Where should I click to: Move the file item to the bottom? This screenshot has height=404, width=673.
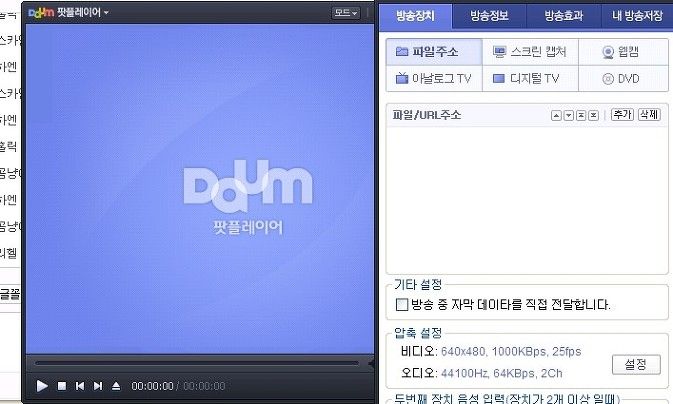(594, 115)
